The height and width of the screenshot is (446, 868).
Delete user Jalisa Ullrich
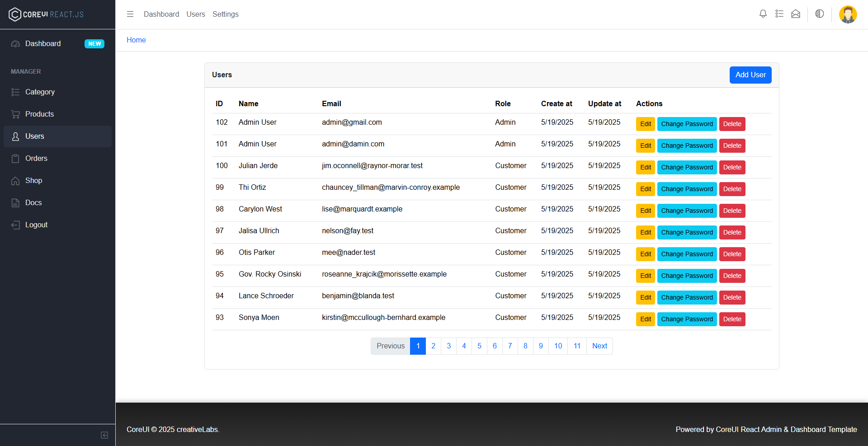(x=732, y=232)
